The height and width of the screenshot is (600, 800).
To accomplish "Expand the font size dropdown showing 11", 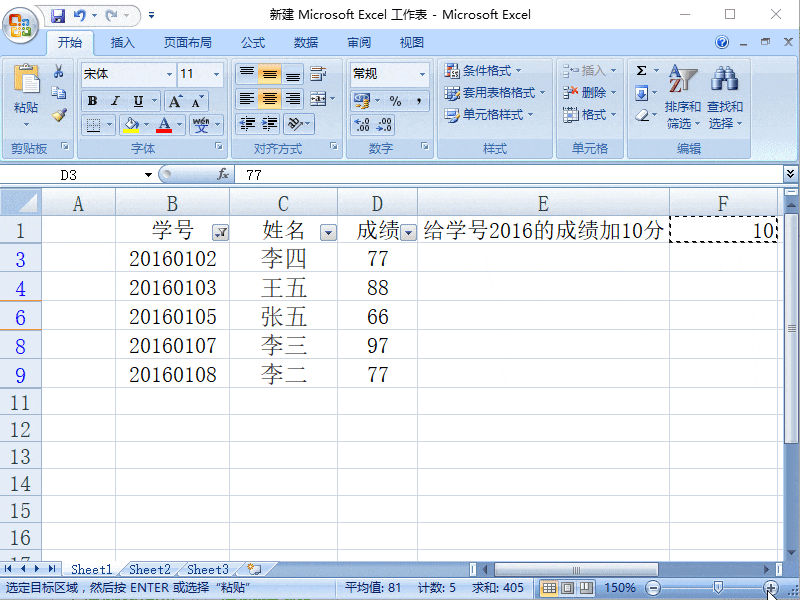I will (215, 74).
